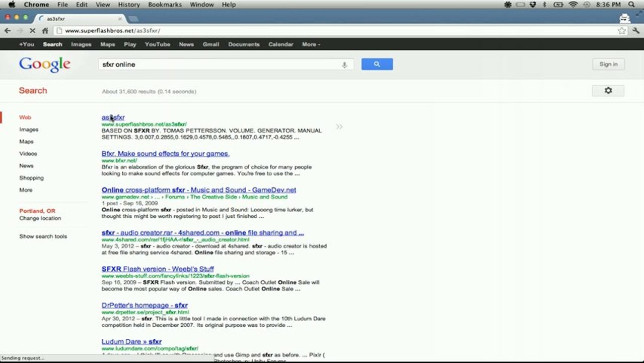Open the 4shared sfxr audio creator link
Viewport: 644px width, 363px height.
[202, 233]
